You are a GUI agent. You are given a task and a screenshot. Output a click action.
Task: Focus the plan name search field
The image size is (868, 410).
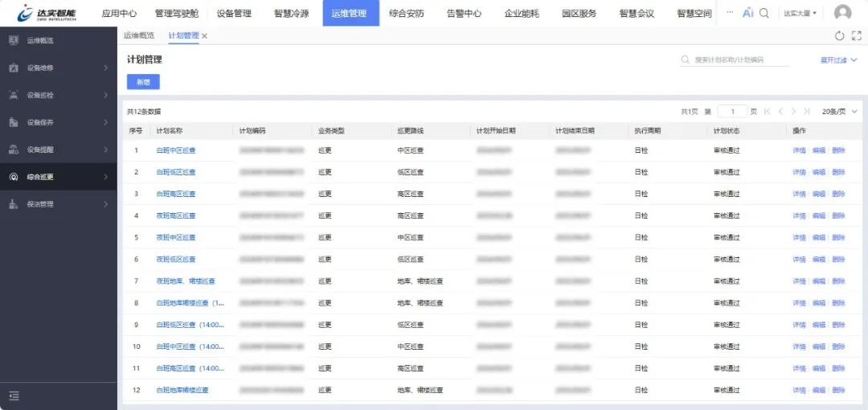(x=735, y=59)
